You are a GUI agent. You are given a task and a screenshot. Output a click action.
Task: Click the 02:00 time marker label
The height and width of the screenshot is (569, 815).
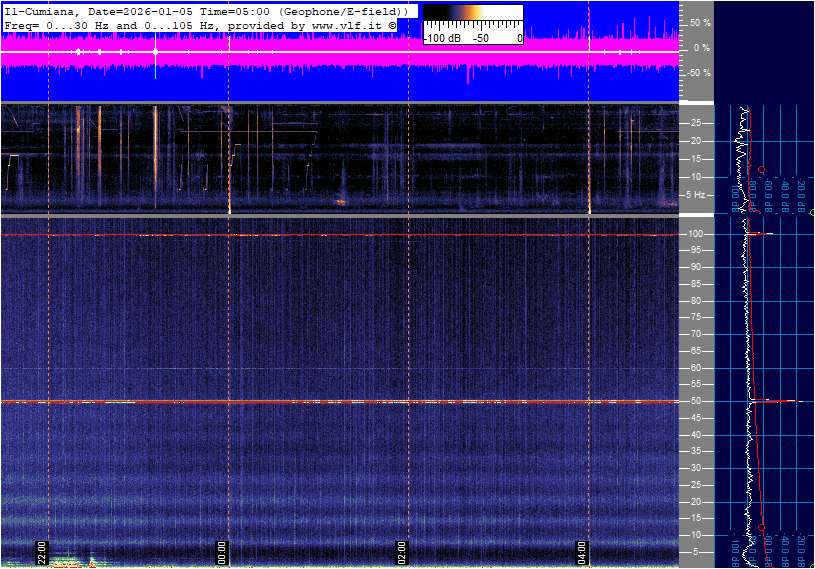tap(402, 553)
